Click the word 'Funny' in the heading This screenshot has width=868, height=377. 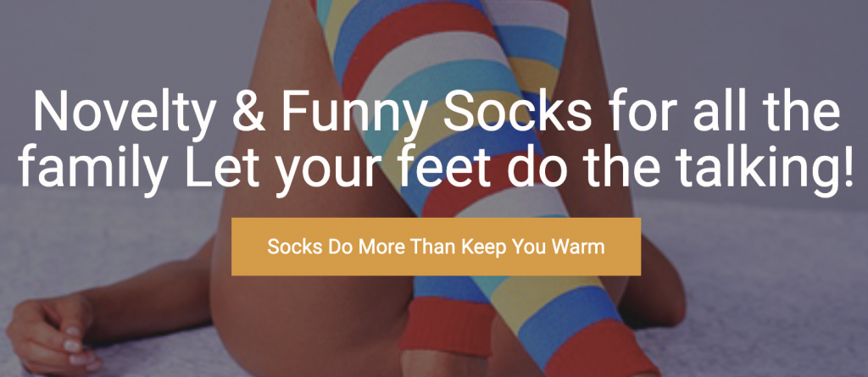point(354,109)
